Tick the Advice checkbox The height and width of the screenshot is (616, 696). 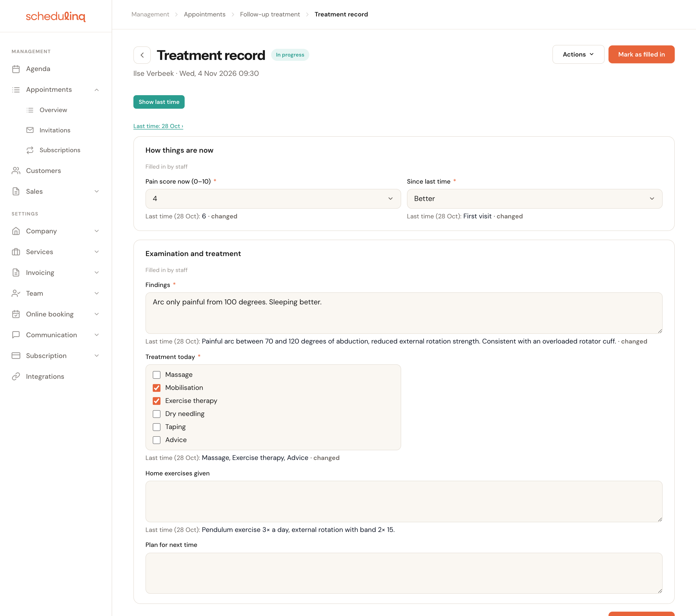click(x=157, y=440)
